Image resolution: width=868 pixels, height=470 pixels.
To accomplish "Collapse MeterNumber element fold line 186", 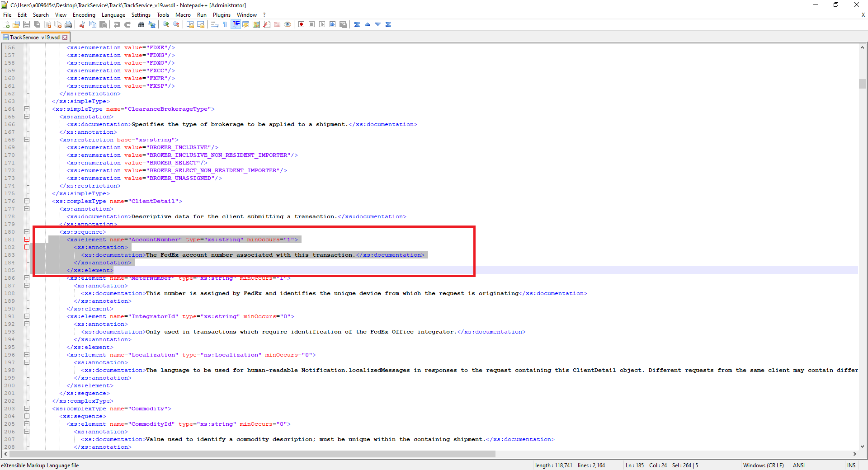I will [x=27, y=278].
